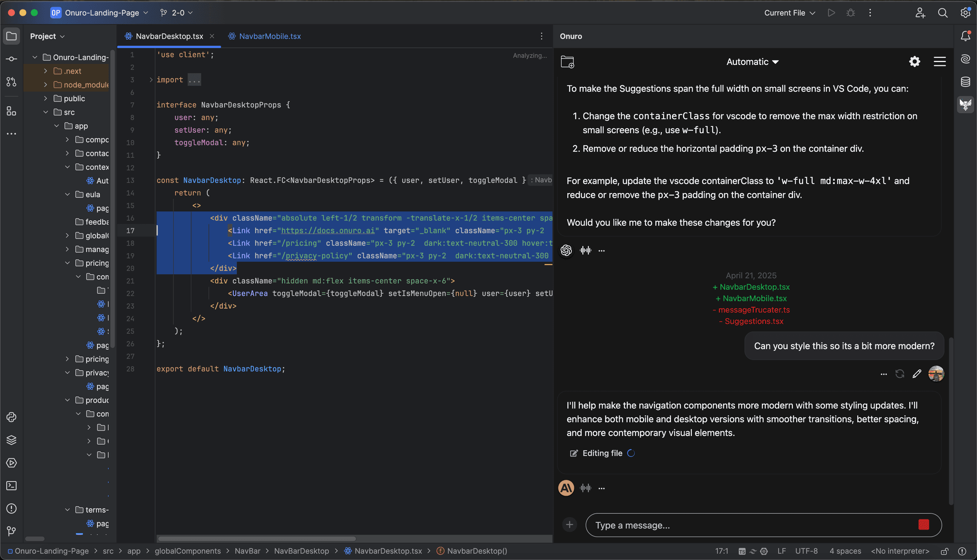The height and width of the screenshot is (560, 977).
Task: Edit your chat message with pencil icon
Action: (916, 374)
